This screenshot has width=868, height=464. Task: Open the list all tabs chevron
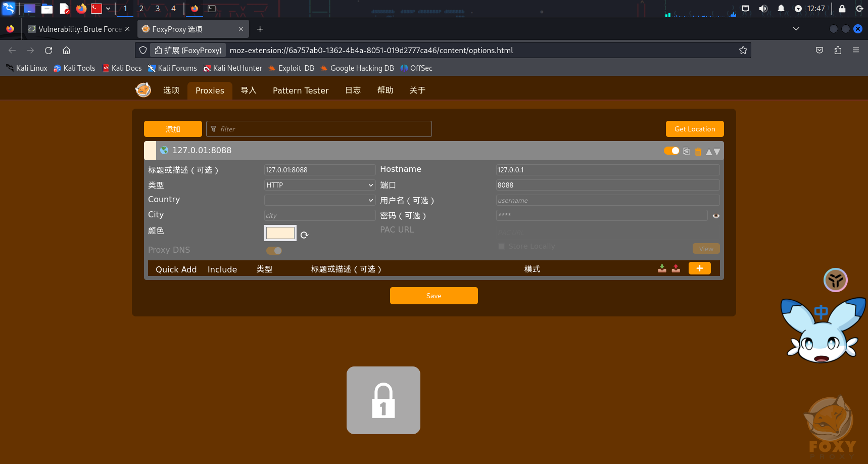796,29
